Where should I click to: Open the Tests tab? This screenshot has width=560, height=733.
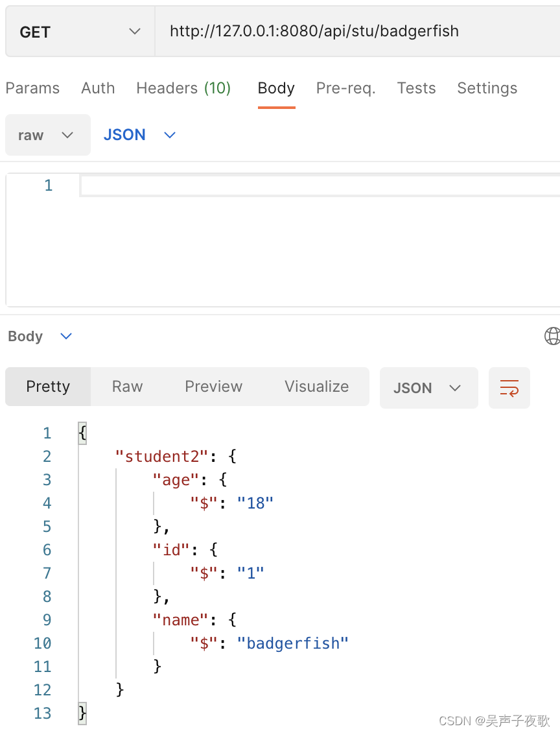click(x=417, y=88)
